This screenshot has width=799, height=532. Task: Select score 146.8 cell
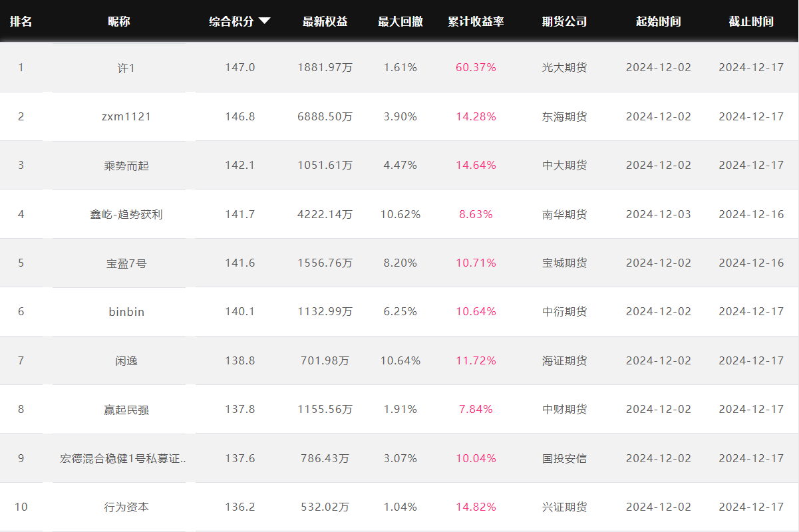point(240,116)
